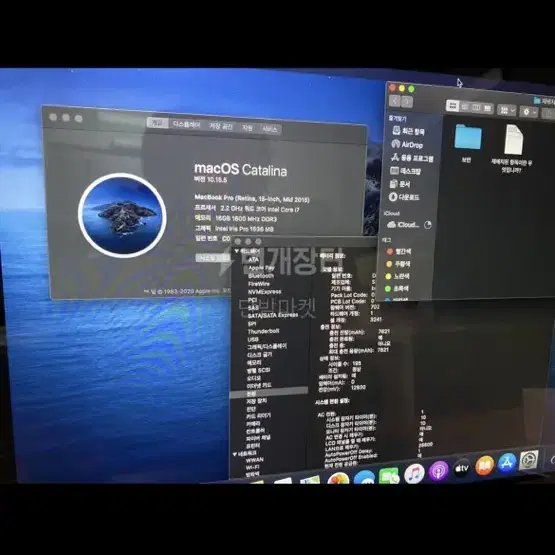
Task: Click the macOS Catalina island image
Action: (122, 215)
